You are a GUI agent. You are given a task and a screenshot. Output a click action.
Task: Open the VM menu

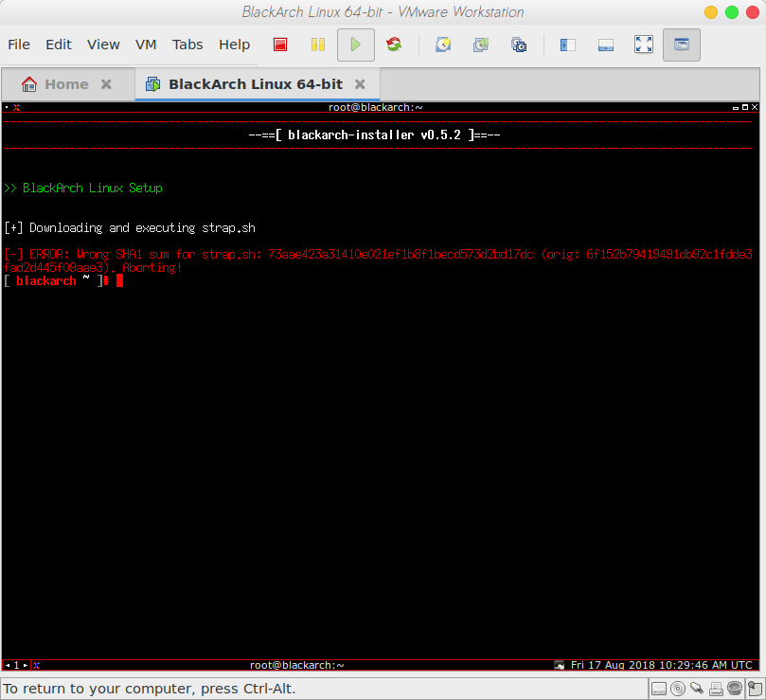pyautogui.click(x=145, y=44)
